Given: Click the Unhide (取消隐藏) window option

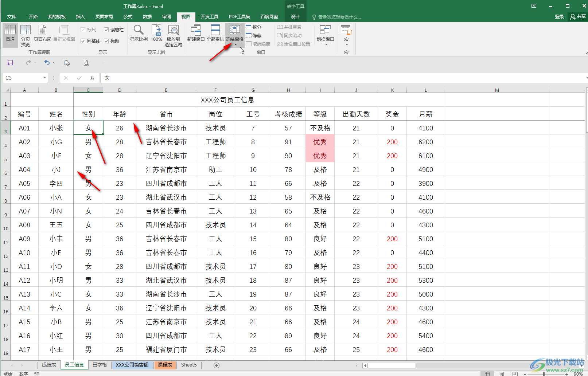Looking at the screenshot, I should [258, 44].
